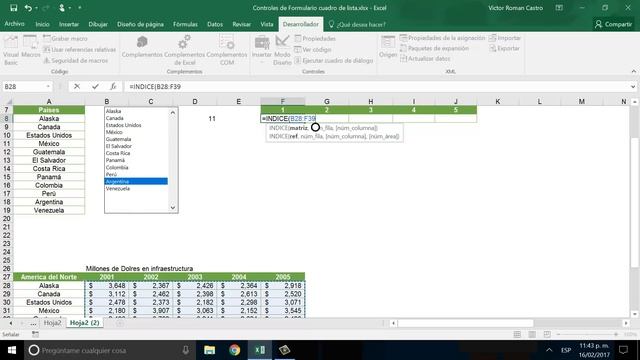Image resolution: width=640 pixels, height=360 pixels.
Task: Toggle Modo Diseño
Action: [x=282, y=50]
